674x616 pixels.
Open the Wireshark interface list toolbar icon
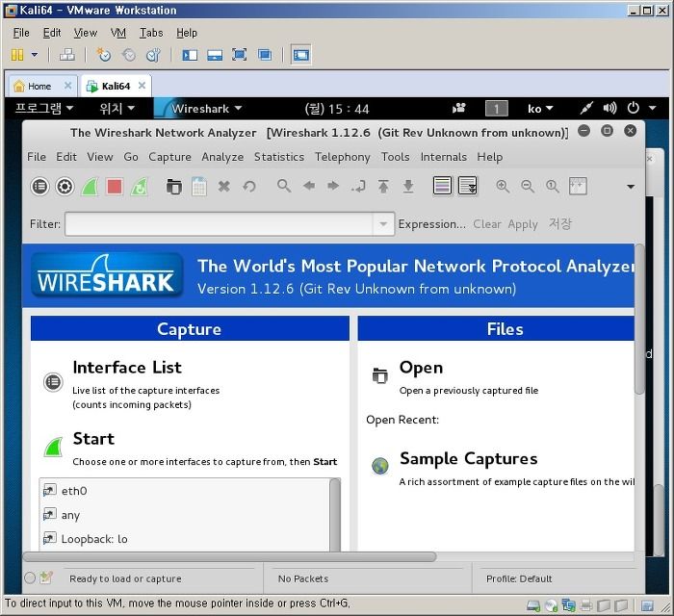coord(40,187)
